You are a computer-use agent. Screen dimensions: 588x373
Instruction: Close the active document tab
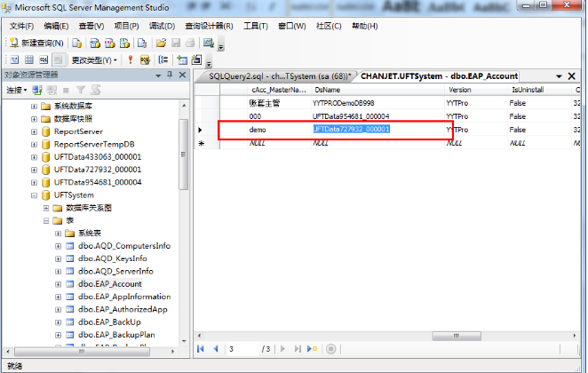(572, 76)
